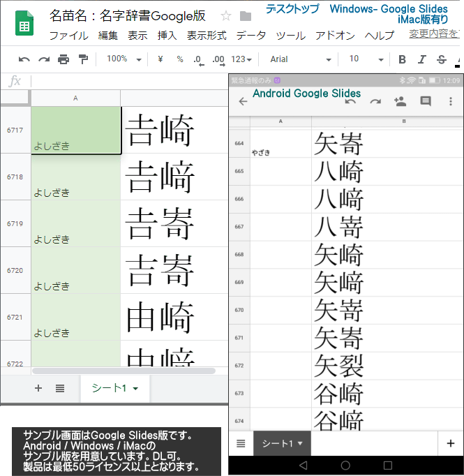Tap Android navigation home circle
The image size is (464, 476).
(345, 465)
